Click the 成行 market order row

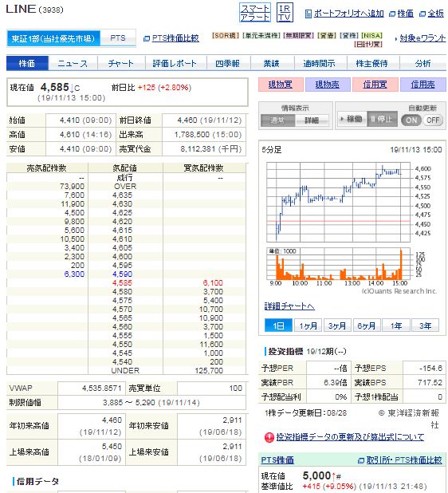(x=126, y=178)
